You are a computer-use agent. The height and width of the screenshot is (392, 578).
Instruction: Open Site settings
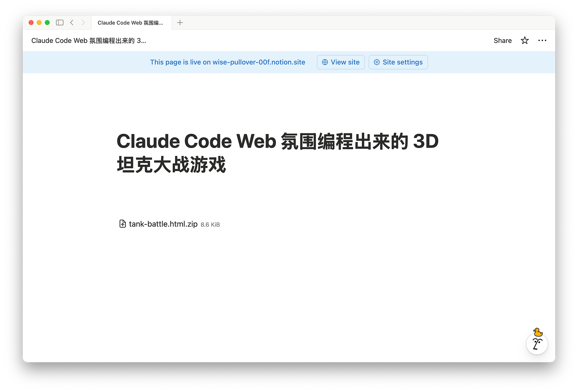coord(398,62)
